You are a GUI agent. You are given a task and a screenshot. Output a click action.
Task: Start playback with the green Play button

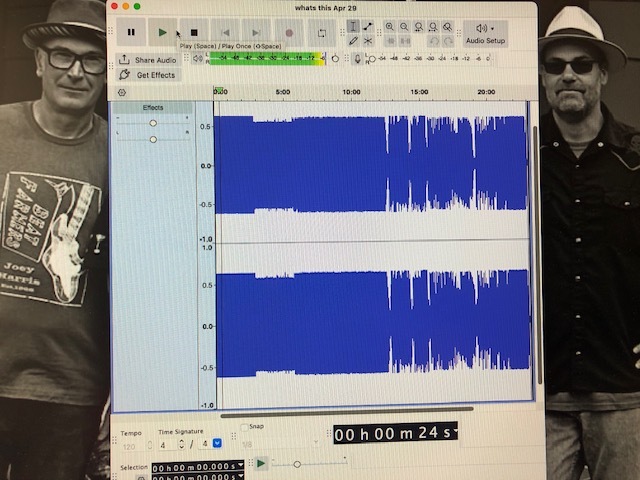pyautogui.click(x=162, y=32)
